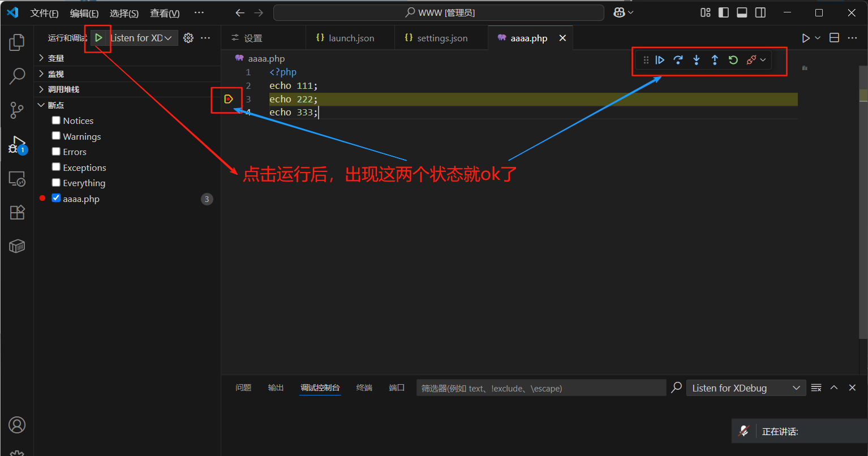Screen dimensions: 868x456
Task: Click the WWW command center search box
Action: point(439,12)
